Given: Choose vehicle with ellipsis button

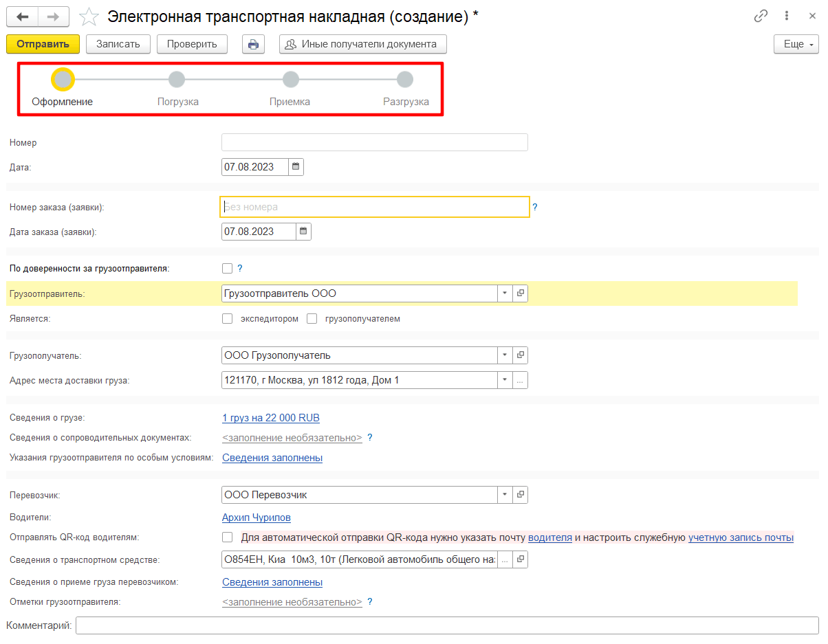Looking at the screenshot, I should 505,560.
